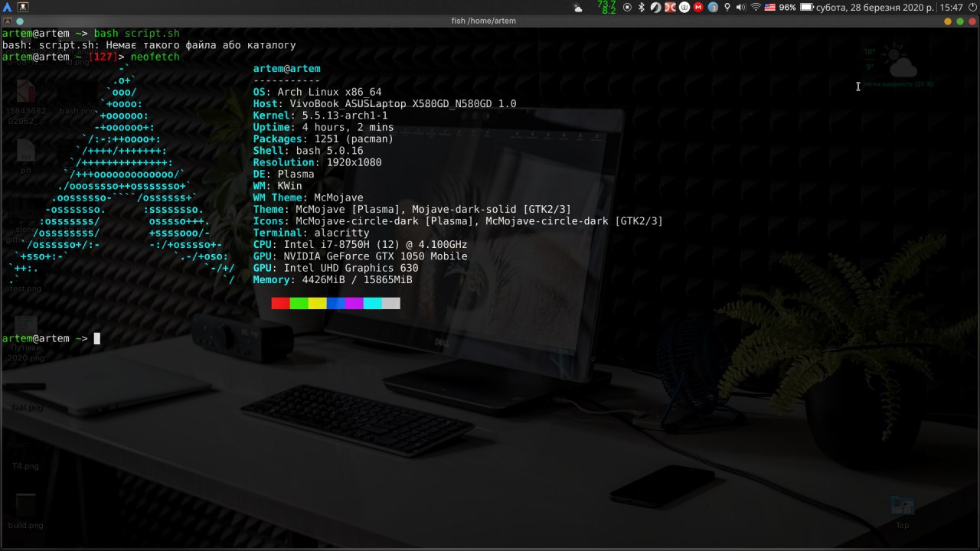The height and width of the screenshot is (551, 980).
Task: Click the 'artem@artem' neofetch header
Action: (x=286, y=69)
